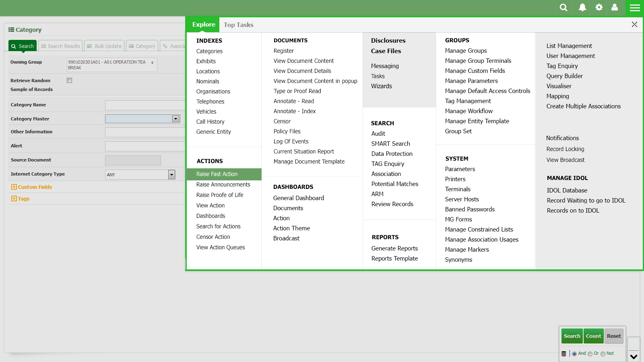Open Categories under Indexes
Screen dimensions: 644x362
coord(209,51)
